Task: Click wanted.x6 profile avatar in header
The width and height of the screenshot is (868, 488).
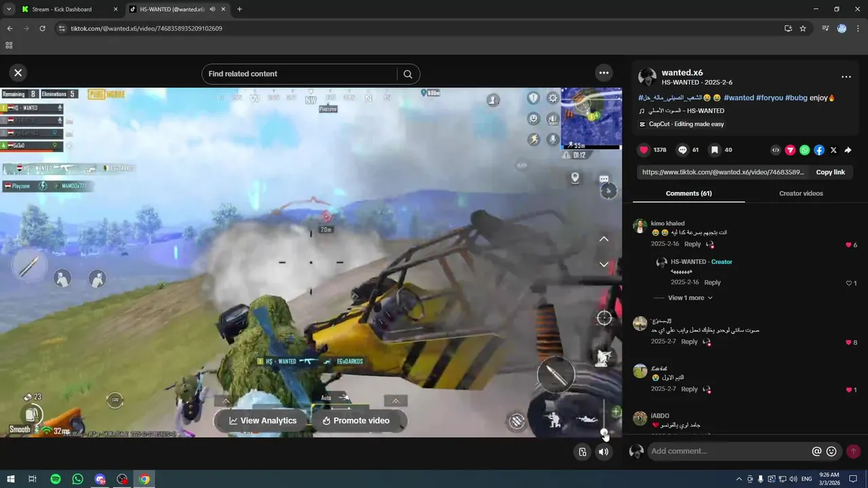Action: point(647,77)
